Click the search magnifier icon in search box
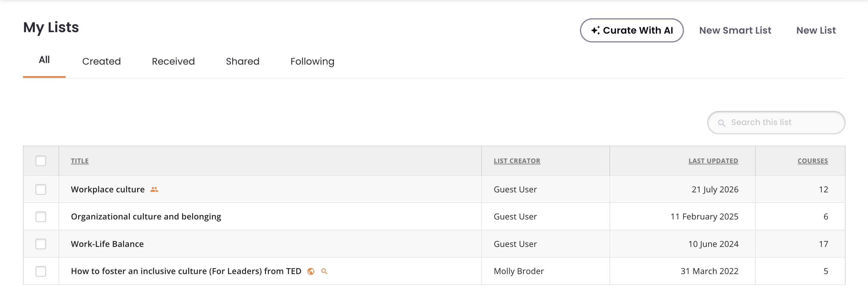The height and width of the screenshot is (295, 868). [721, 123]
